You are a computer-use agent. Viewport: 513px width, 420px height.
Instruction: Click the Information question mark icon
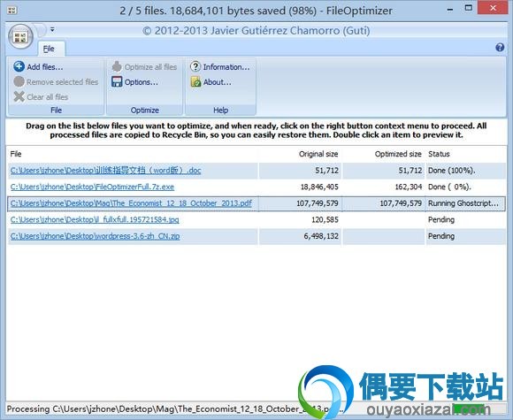195,66
